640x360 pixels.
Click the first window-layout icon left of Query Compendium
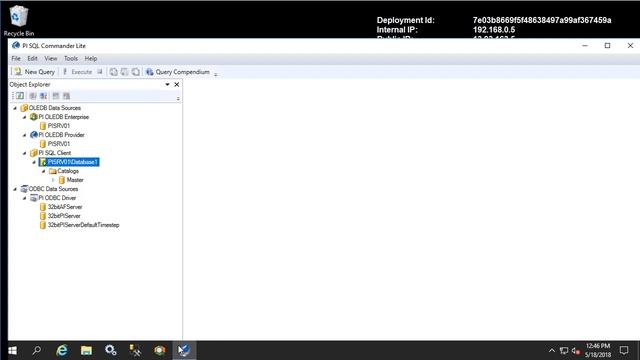click(x=113, y=72)
